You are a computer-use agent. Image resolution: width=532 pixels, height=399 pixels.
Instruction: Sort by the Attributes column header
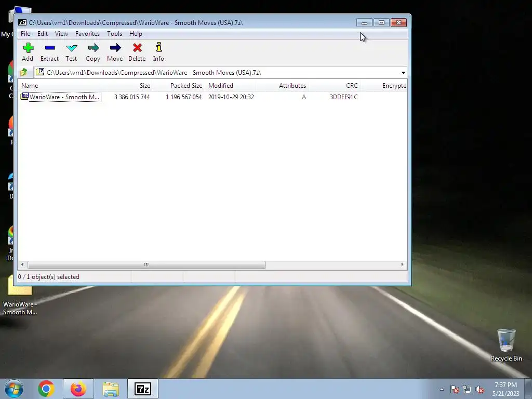point(283,86)
